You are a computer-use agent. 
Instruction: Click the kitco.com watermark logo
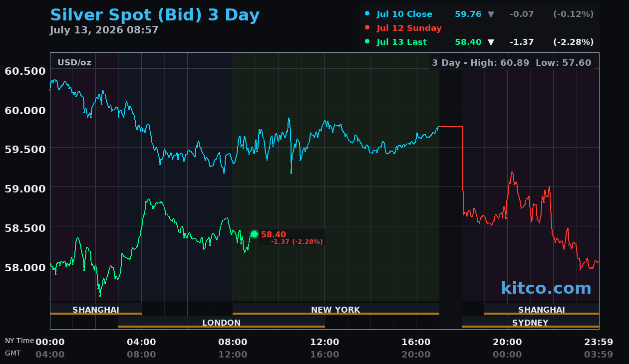click(546, 288)
